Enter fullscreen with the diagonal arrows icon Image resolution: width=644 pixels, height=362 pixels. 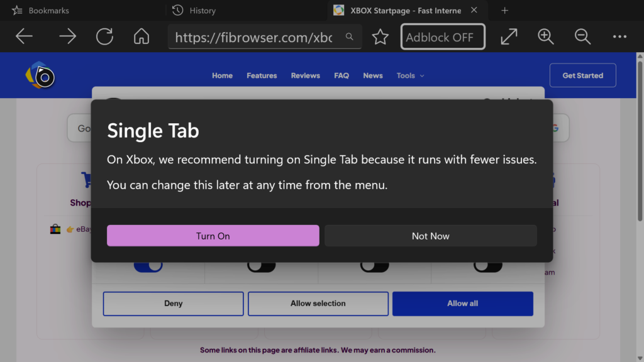point(509,36)
